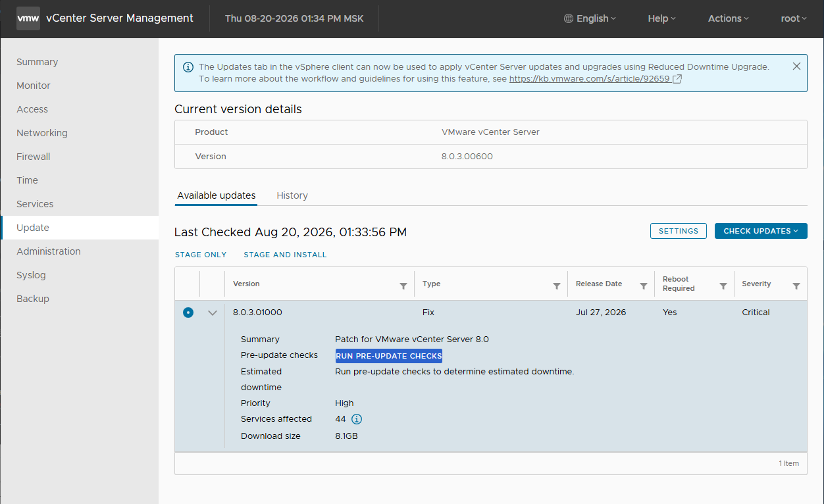
Task: Click the Release Date column header
Action: pyautogui.click(x=599, y=284)
